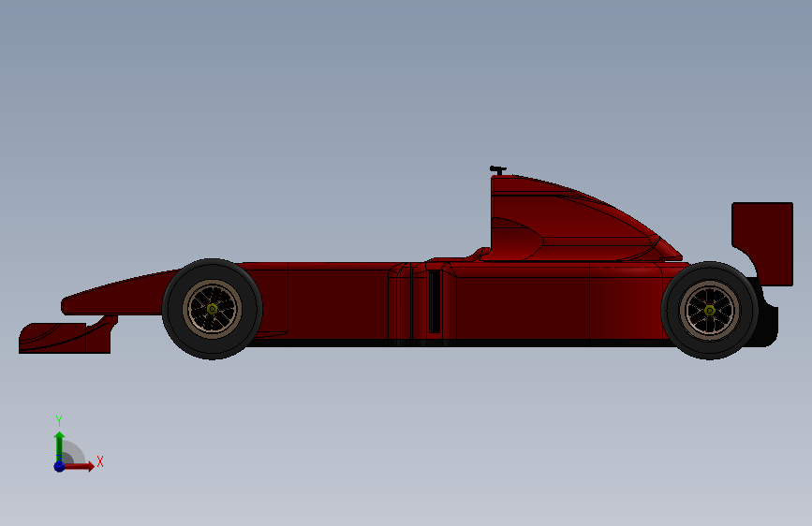Pick the yellow center nut on the front wheel
Image resolution: width=812 pixels, height=526 pixels.
tap(213, 309)
